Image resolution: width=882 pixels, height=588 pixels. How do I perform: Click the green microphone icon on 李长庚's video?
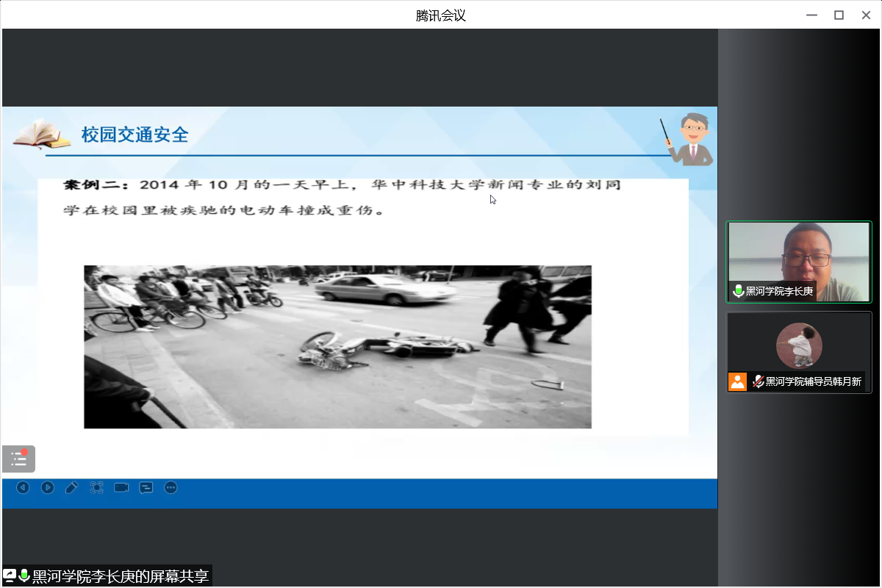pos(738,291)
